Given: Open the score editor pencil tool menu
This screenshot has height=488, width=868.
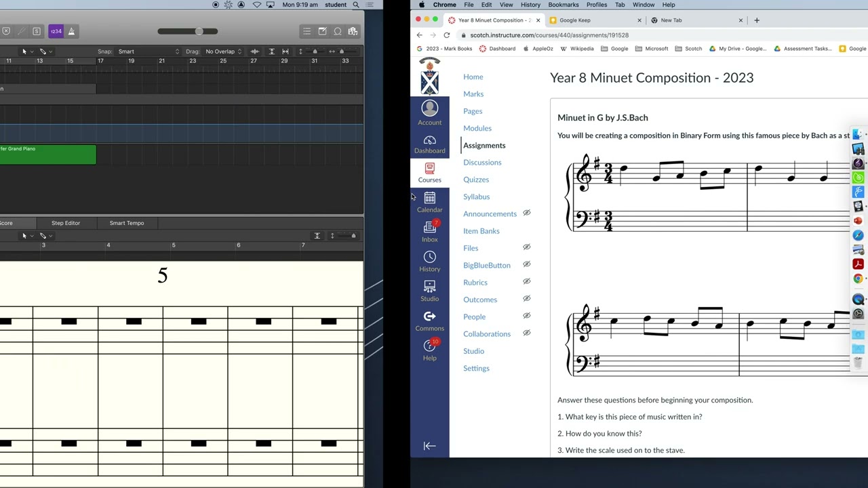Looking at the screenshot, I should click(45, 236).
